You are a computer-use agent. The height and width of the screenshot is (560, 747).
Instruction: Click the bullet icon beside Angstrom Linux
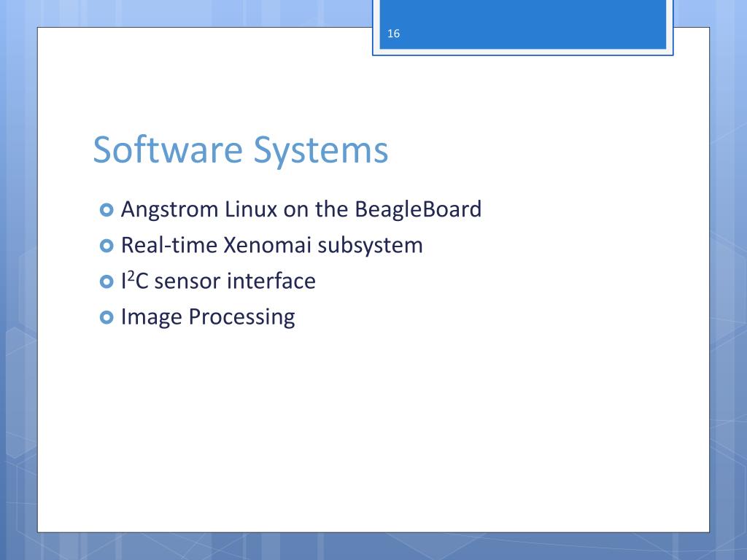[x=107, y=210]
